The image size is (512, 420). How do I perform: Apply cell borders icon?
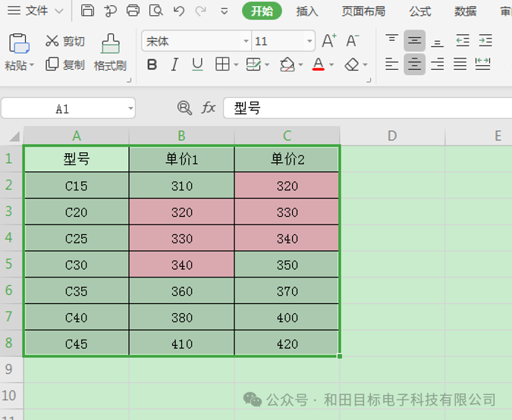222,64
